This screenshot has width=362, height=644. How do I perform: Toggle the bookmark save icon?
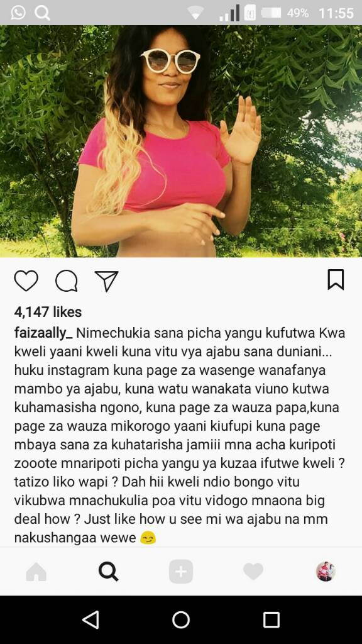(336, 280)
